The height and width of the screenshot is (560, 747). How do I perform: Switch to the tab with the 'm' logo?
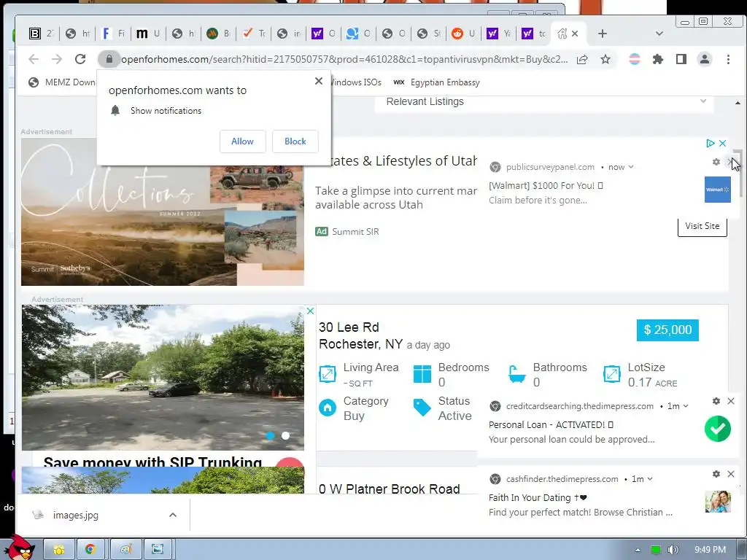click(x=147, y=34)
